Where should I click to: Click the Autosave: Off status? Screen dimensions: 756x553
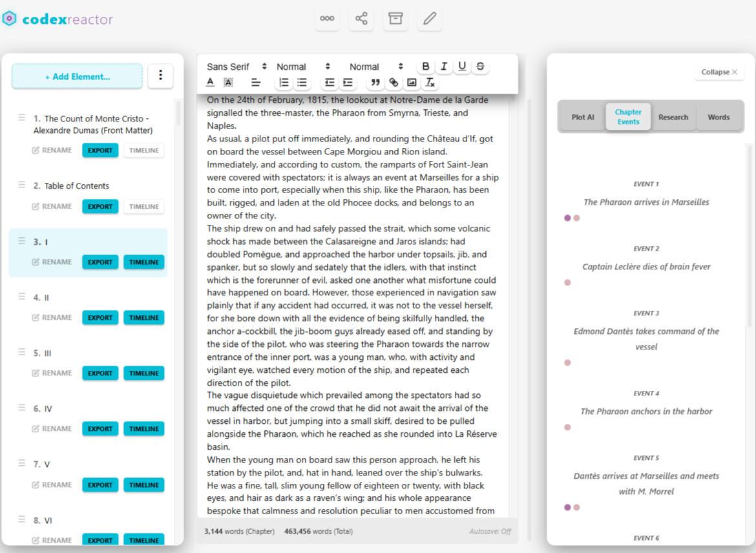point(490,531)
